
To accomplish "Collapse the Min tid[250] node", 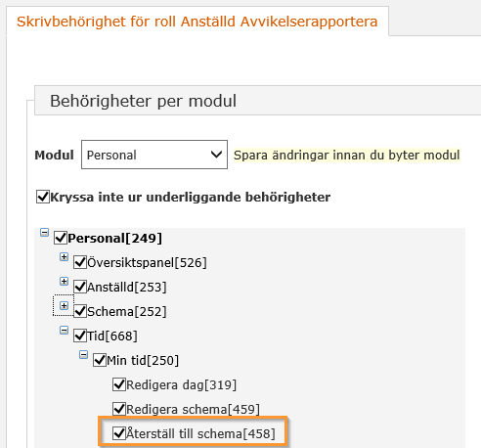I will point(83,355).
